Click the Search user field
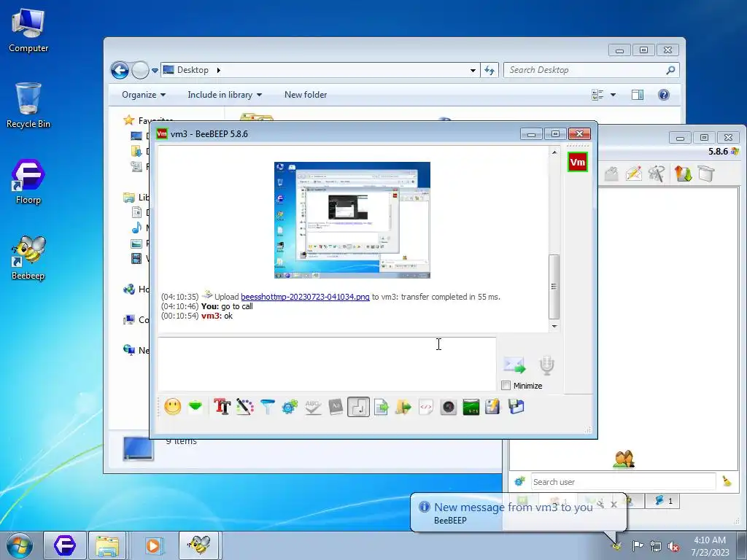 click(623, 482)
